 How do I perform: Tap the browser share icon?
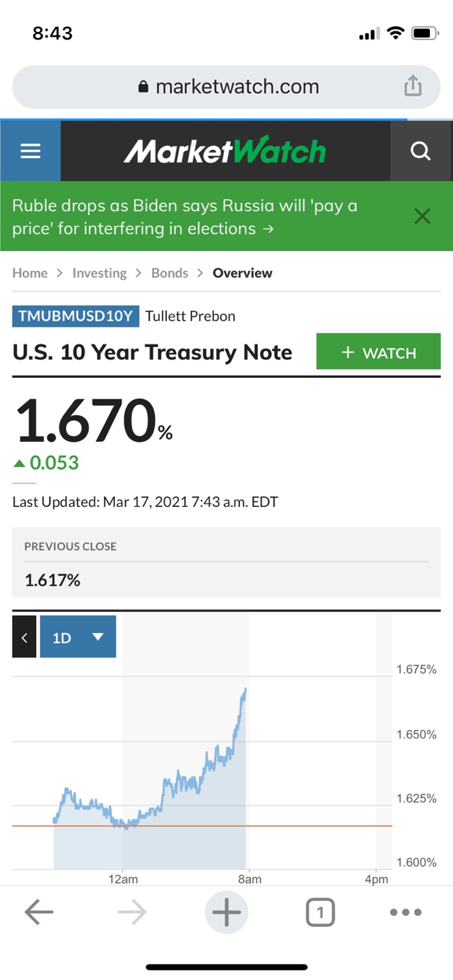point(413,86)
